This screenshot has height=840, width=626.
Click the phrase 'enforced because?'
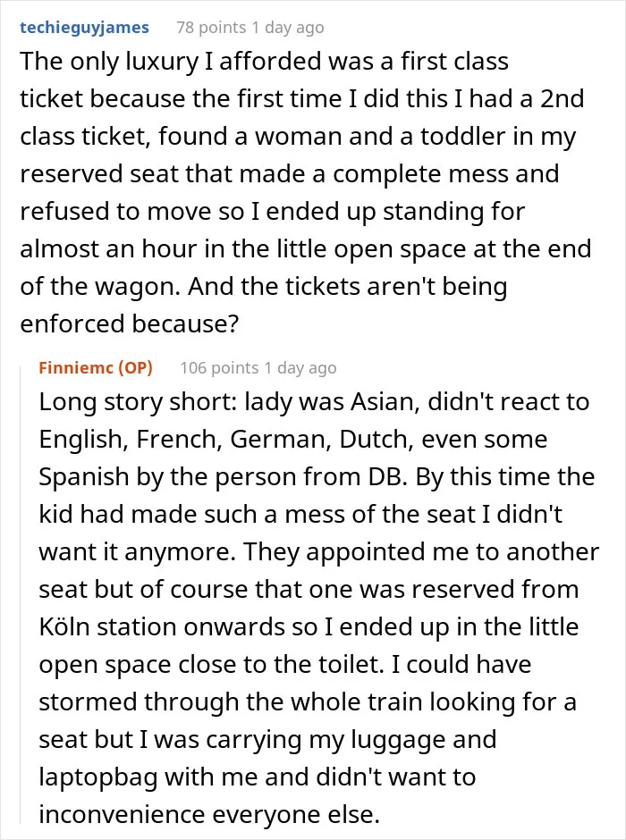pos(129,323)
